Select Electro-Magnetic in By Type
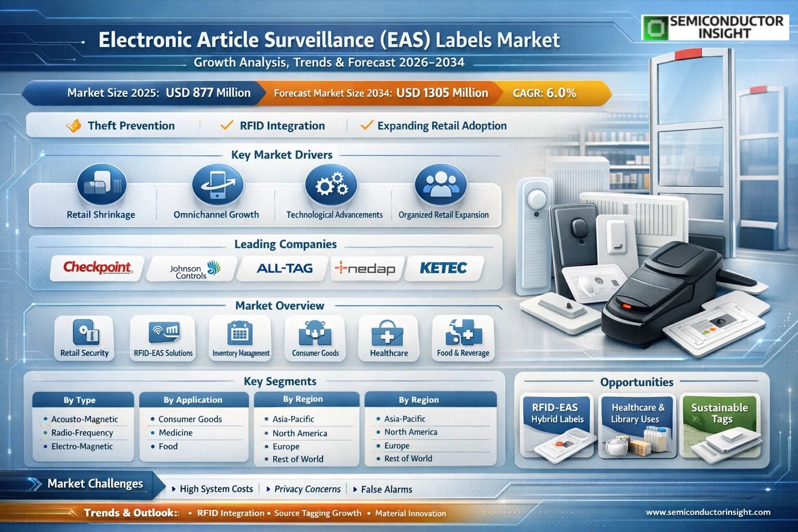The height and width of the screenshot is (532, 798). tap(82, 446)
